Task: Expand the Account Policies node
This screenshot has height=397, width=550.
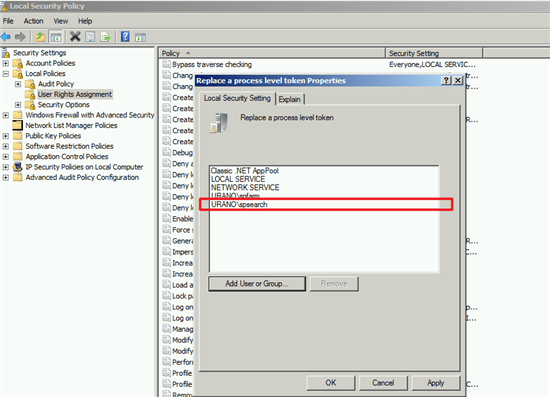Action: (6, 63)
